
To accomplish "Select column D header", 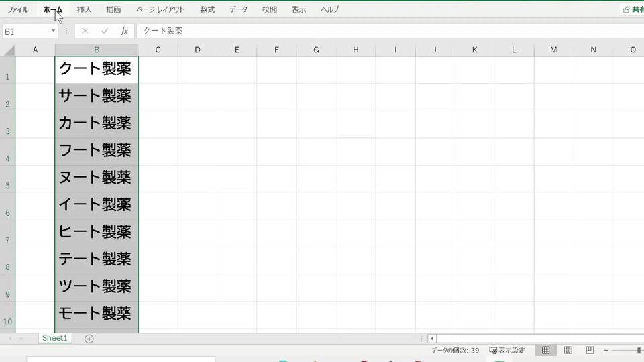I will pyautogui.click(x=197, y=50).
